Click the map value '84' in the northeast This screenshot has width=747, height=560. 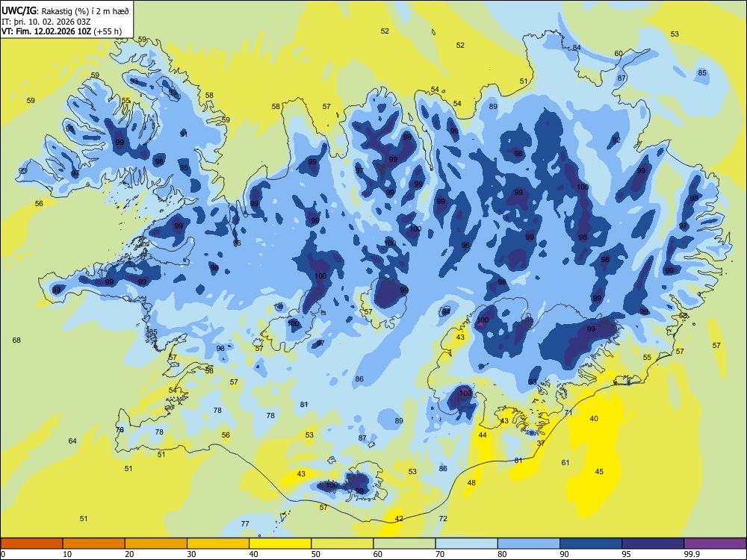(577, 48)
